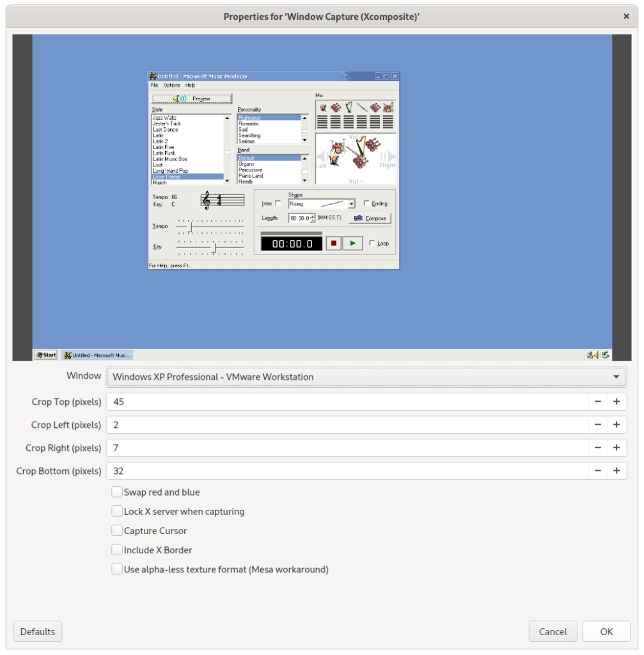This screenshot has height=655, width=644.
Task: Tick the Ending checkbox
Action: click(x=366, y=203)
